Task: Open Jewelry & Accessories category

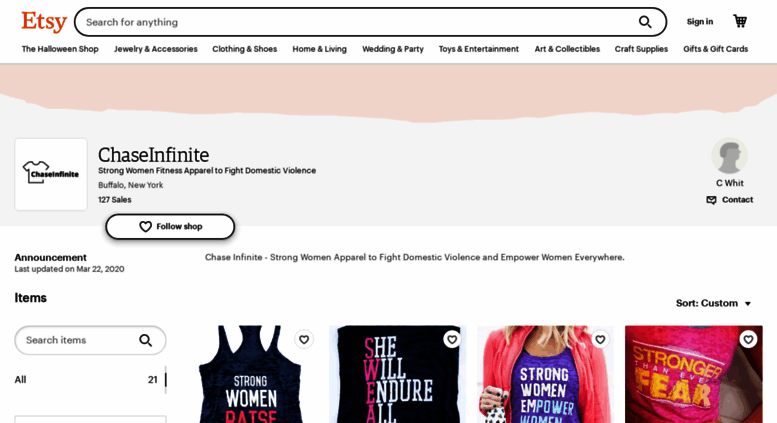Action: pos(156,49)
